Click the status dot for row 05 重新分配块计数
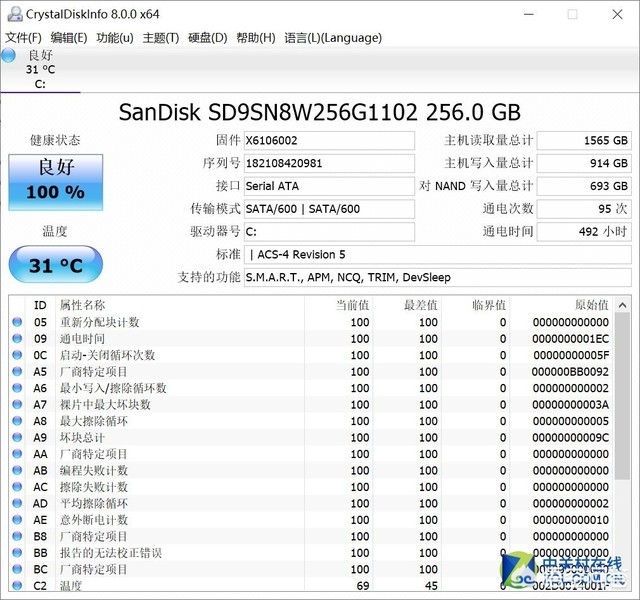640x600 pixels. click(17, 322)
